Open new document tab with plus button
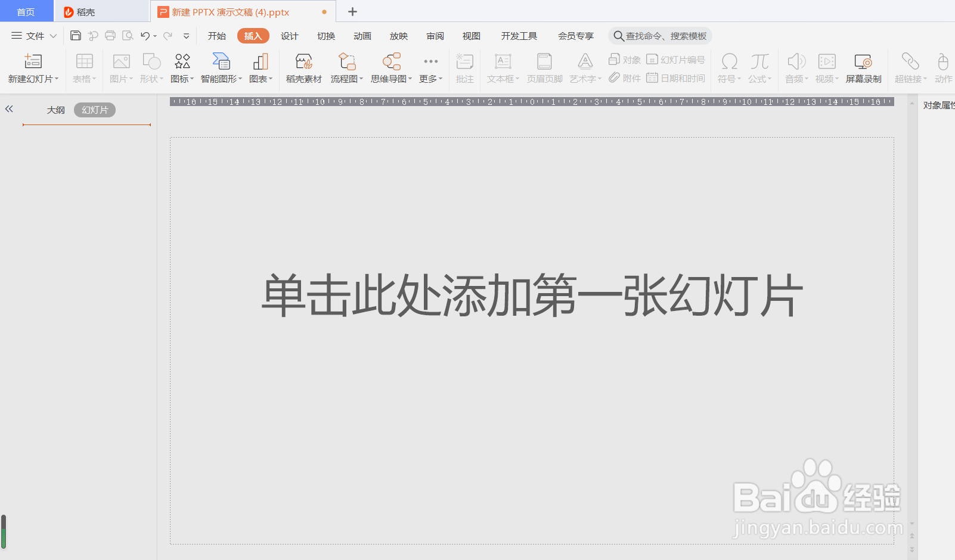 (352, 11)
